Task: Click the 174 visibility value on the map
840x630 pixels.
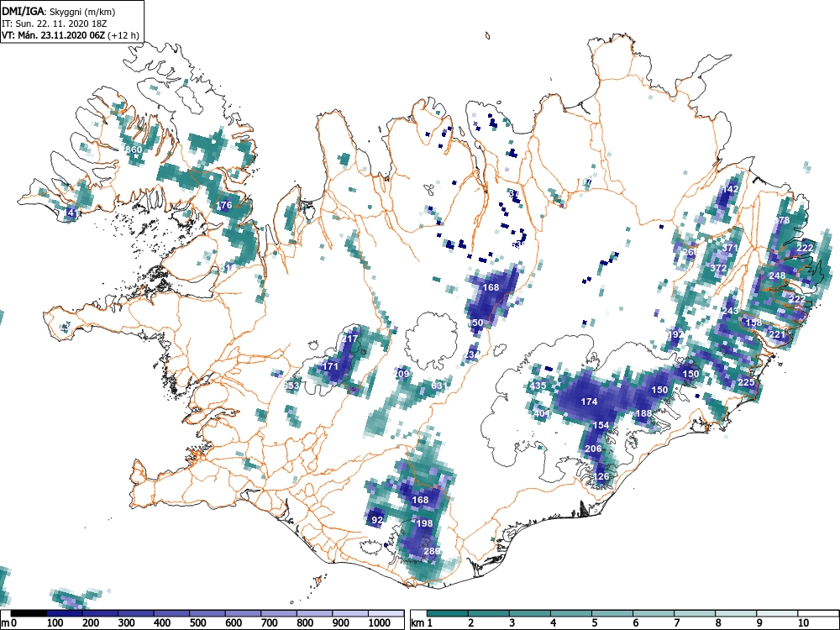Action: coord(589,402)
